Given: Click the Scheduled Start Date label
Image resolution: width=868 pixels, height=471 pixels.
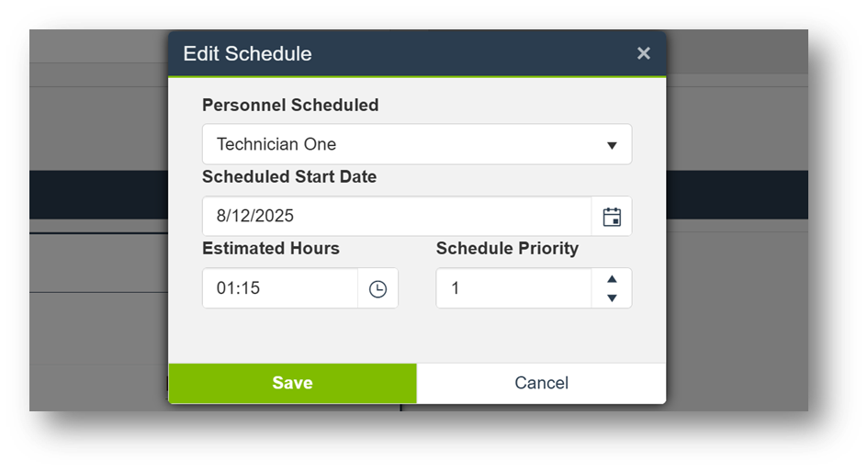Looking at the screenshot, I should (x=289, y=177).
